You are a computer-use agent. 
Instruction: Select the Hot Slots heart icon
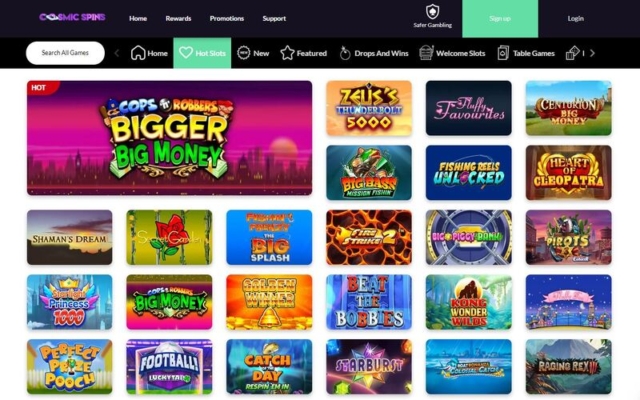(186, 53)
